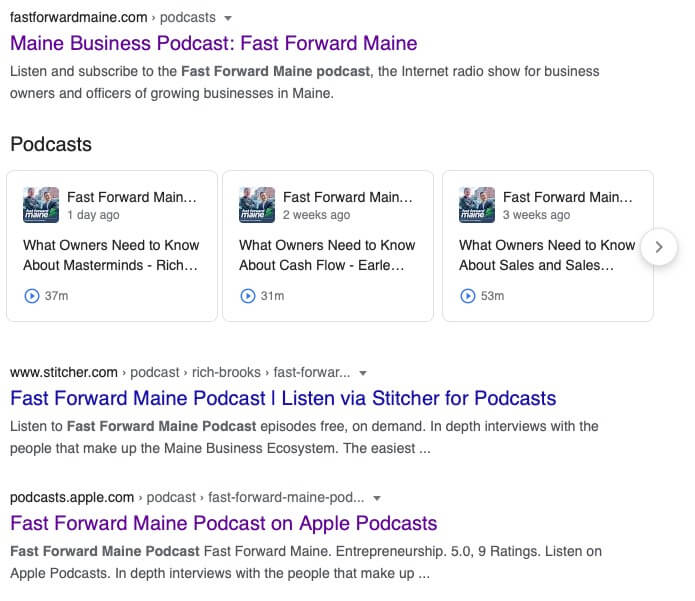Click the podcasts.apple.com URL text
695x601 pixels.
72,497
